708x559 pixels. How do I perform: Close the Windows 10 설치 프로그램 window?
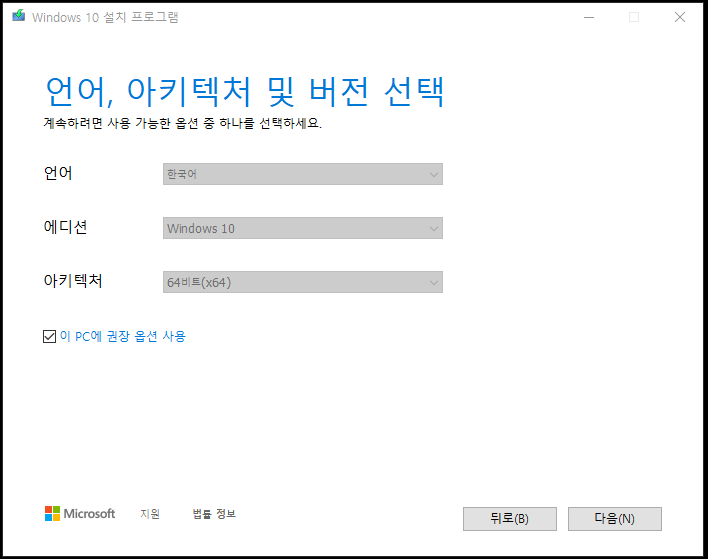(680, 17)
